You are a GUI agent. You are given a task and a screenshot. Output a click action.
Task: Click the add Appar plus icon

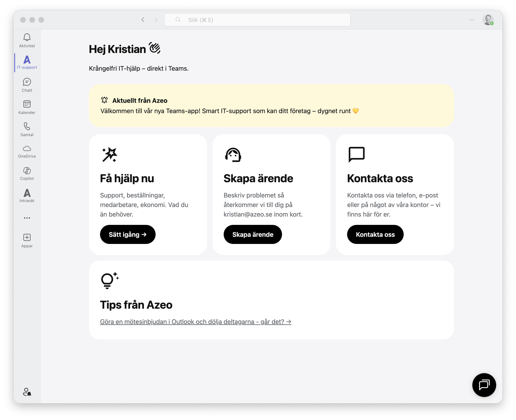point(27,237)
